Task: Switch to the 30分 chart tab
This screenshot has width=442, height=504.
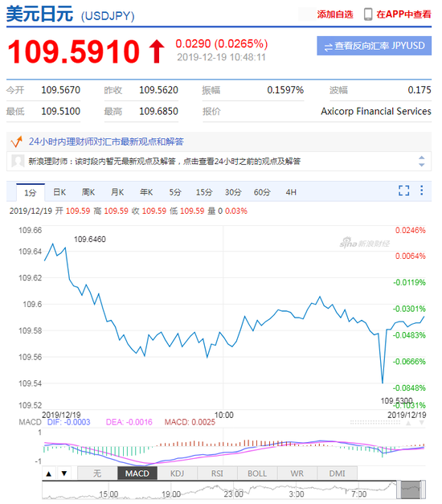Action: 233,192
